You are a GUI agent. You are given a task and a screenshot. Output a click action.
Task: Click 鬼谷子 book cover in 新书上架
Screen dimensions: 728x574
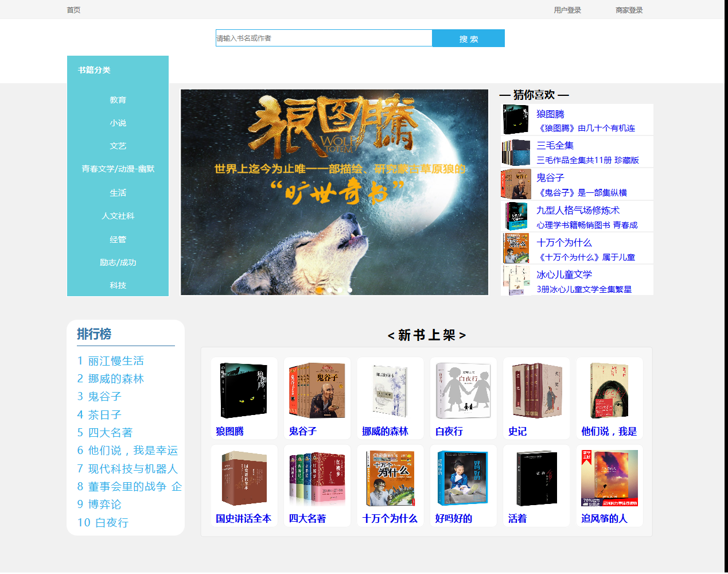[317, 390]
